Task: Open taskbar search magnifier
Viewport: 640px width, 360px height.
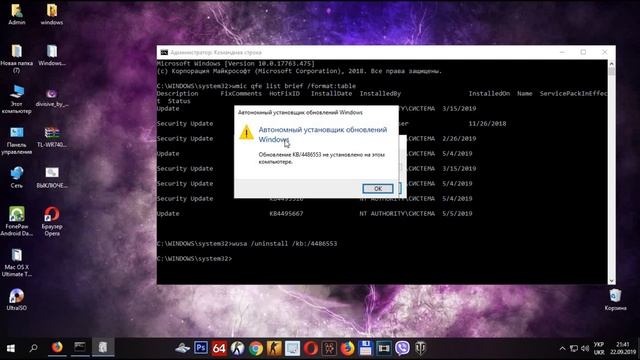Action: [33, 348]
